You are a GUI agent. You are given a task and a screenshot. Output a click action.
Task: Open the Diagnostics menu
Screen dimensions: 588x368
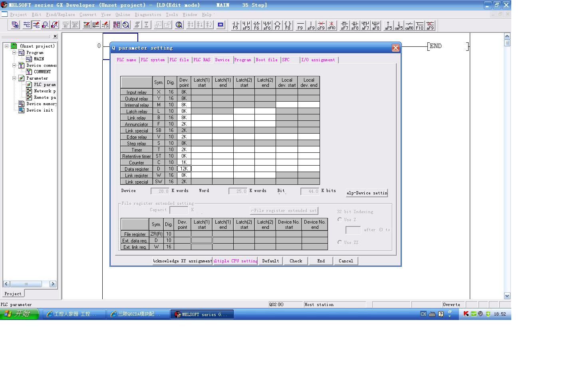click(x=148, y=14)
